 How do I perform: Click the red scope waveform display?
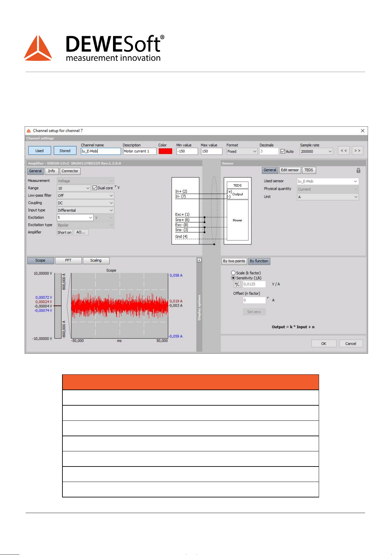click(x=120, y=306)
